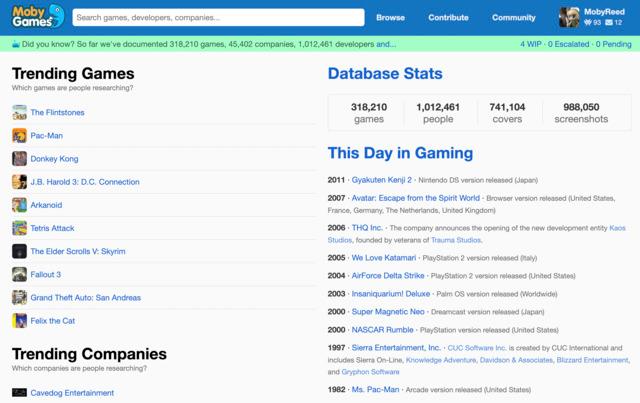Screen dimensions: 640x403
Task: Click the Arkanoid cover icon
Action: coord(19,205)
